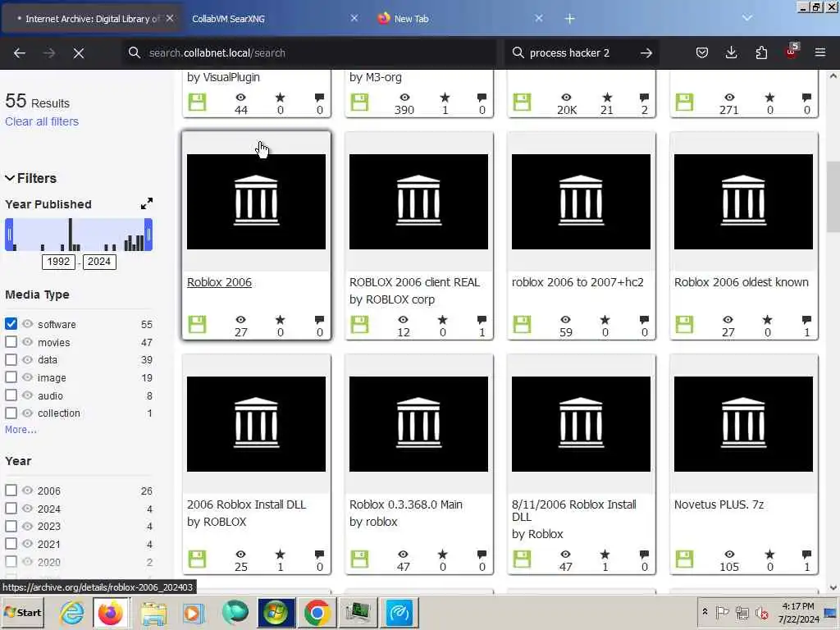
Task: Switch to the New Tab tab
Action: pos(411,19)
